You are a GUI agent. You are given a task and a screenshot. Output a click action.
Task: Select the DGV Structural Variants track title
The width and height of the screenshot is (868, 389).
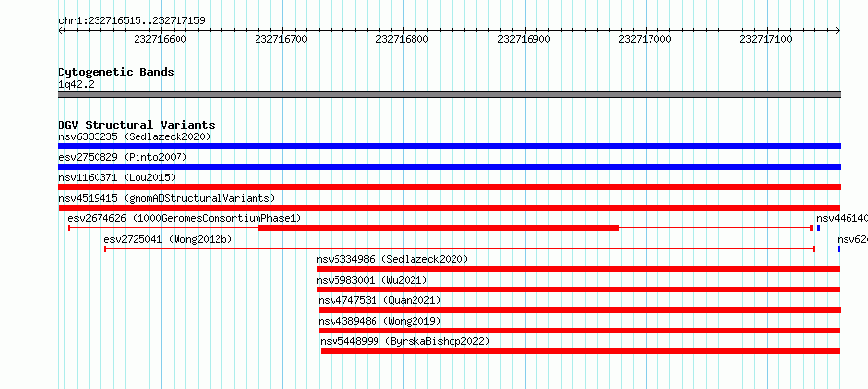137,125
